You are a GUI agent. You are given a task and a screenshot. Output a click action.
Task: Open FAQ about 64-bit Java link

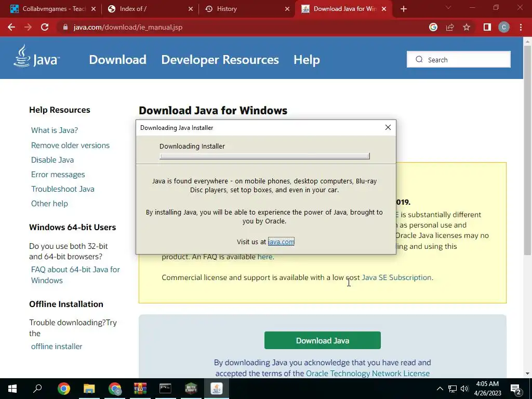(x=75, y=275)
